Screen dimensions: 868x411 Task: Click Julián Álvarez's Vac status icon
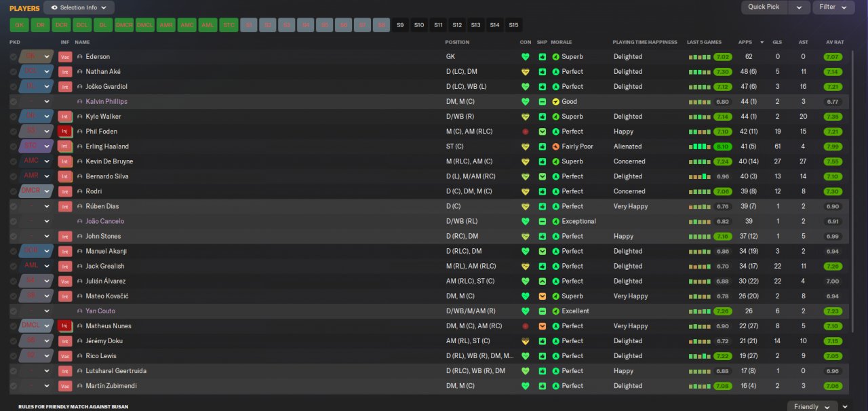[65, 281]
